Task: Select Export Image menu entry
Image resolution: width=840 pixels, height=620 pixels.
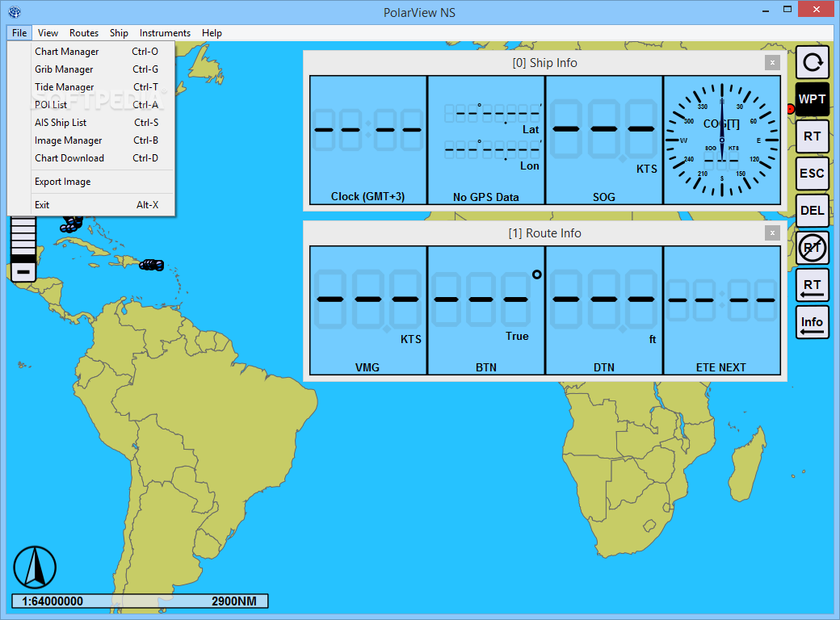Action: [x=91, y=182]
